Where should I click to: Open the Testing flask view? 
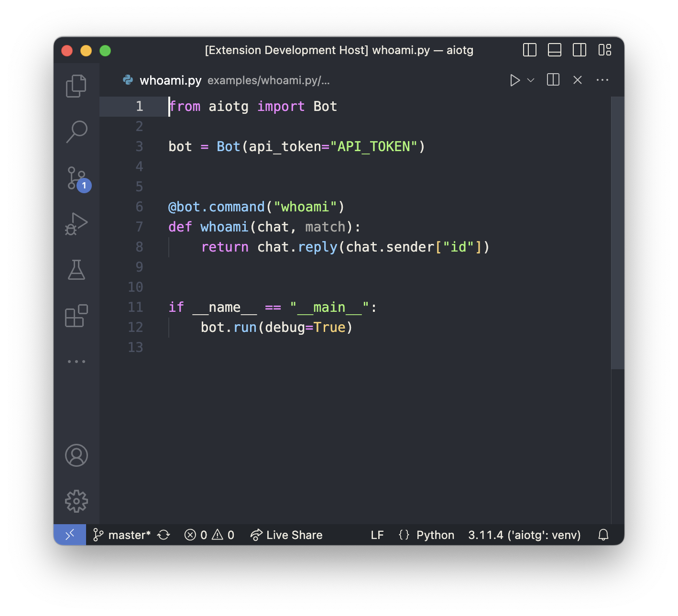tap(76, 270)
